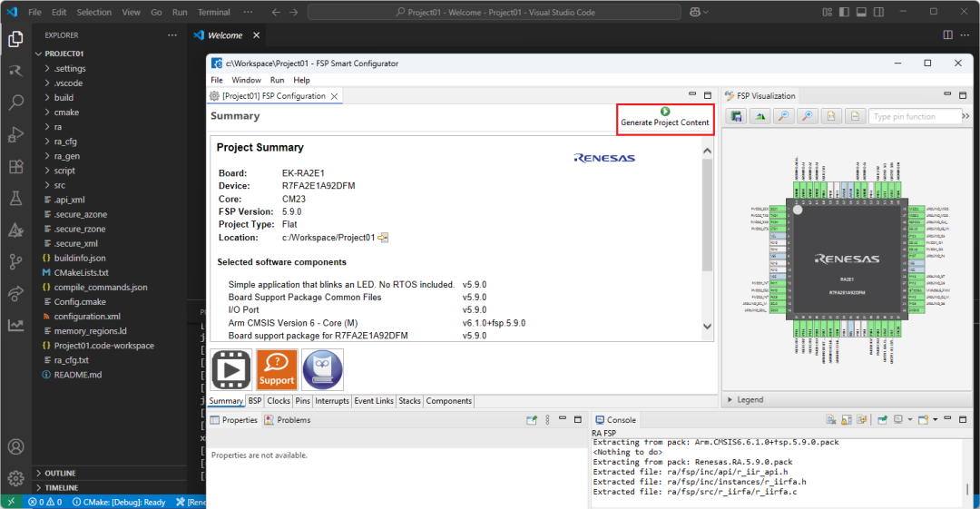980x509 pixels.
Task: Open Run and Debug in activity bar
Action: (x=15, y=135)
